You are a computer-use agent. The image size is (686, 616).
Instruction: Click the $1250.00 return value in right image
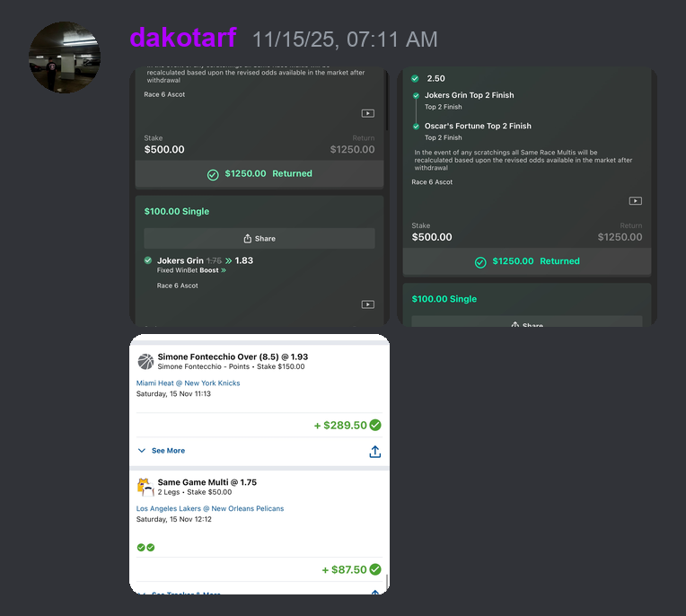click(620, 237)
